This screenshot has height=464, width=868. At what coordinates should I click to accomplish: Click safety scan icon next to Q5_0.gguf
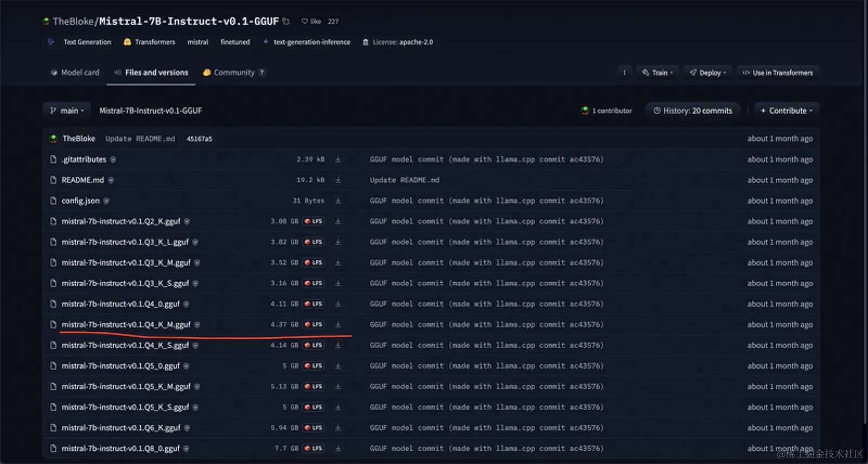tap(186, 366)
